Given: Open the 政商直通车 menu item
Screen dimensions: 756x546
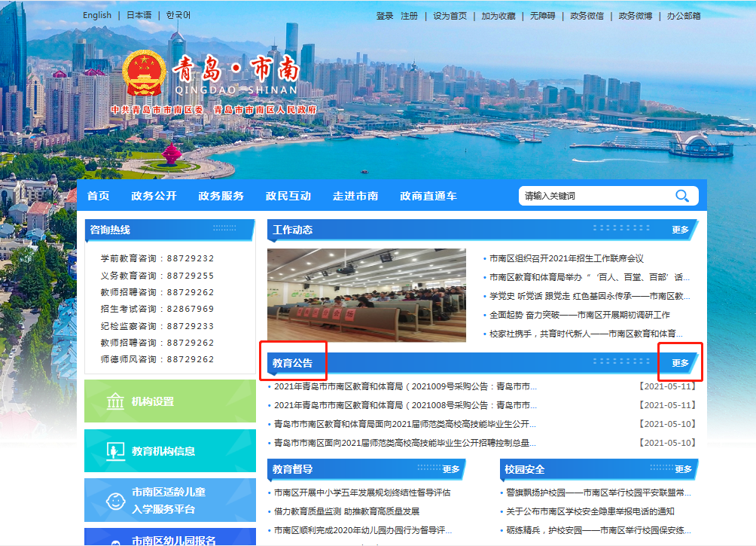Looking at the screenshot, I should pos(429,196).
